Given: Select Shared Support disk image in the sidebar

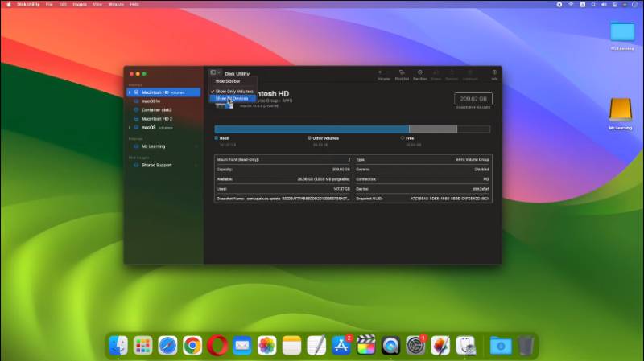Looking at the screenshot, I should (x=156, y=165).
